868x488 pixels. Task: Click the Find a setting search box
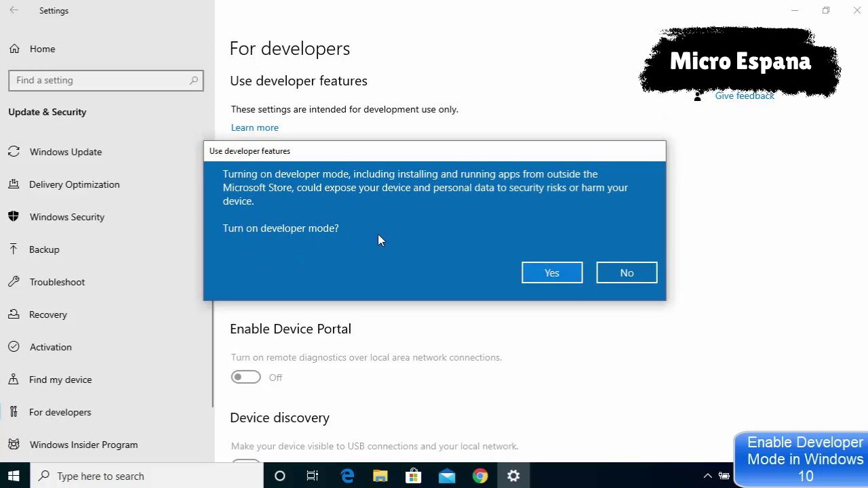(102, 80)
